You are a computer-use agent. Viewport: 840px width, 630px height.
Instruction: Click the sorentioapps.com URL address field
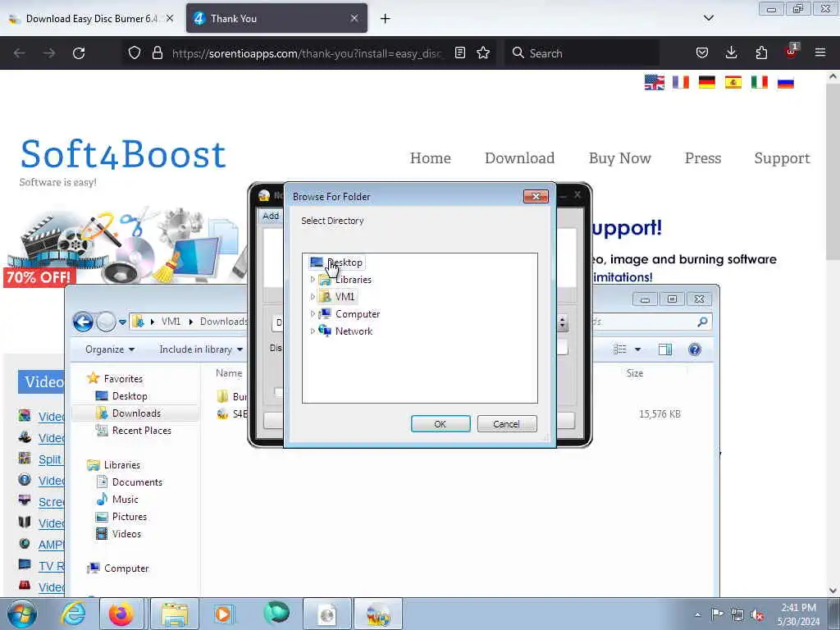coord(307,53)
